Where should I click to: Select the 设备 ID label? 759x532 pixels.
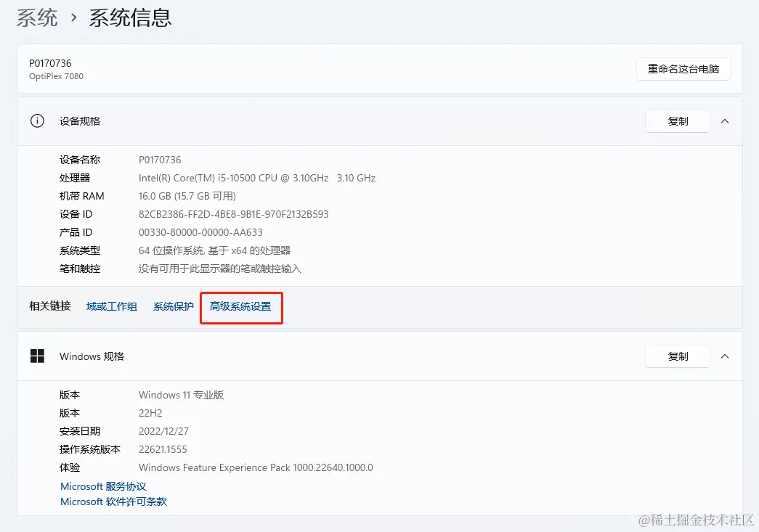(76, 214)
